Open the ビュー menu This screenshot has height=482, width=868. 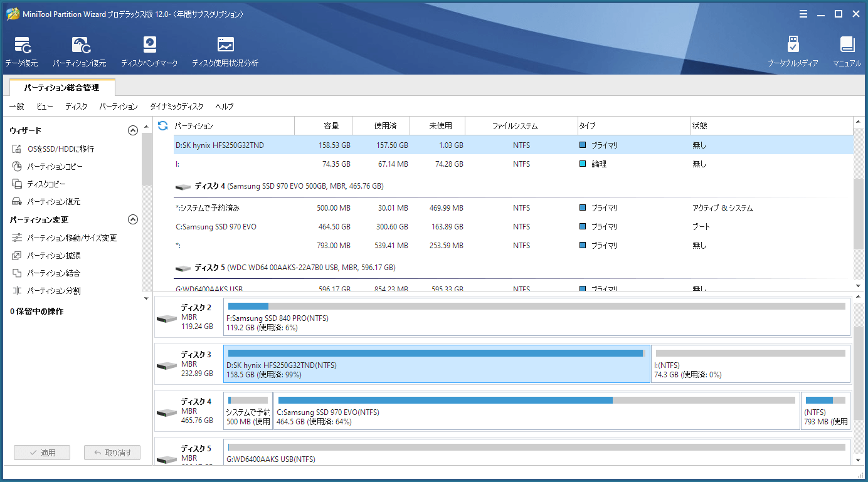coord(45,107)
